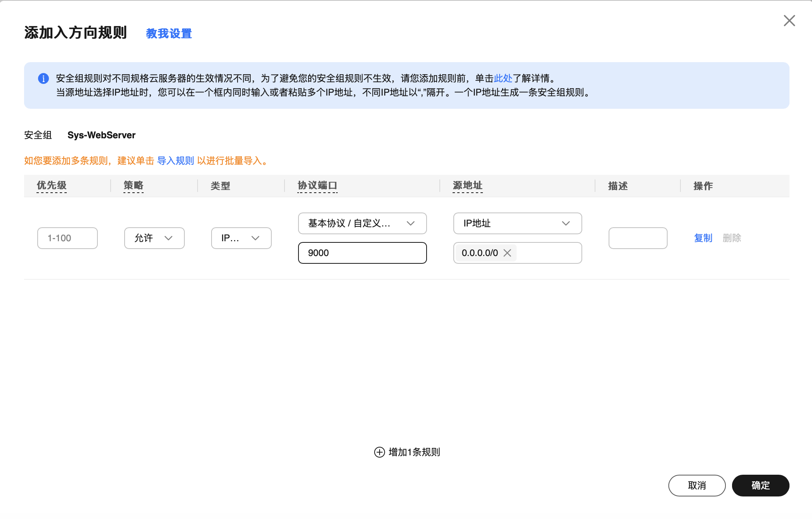This screenshot has width=812, height=519.
Task: Click the 协议端口 column header
Action: (x=318, y=186)
